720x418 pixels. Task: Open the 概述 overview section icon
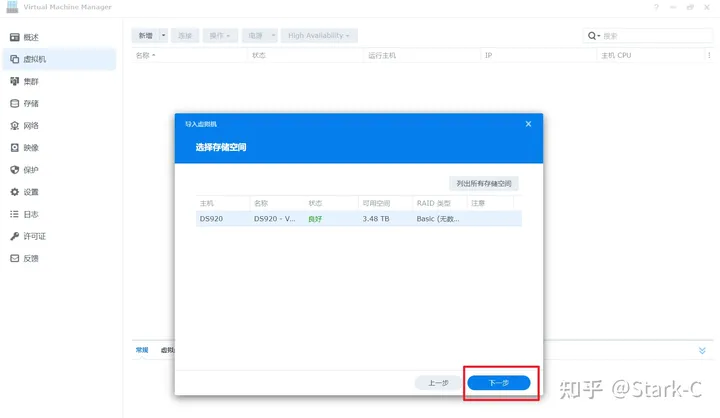(14, 37)
